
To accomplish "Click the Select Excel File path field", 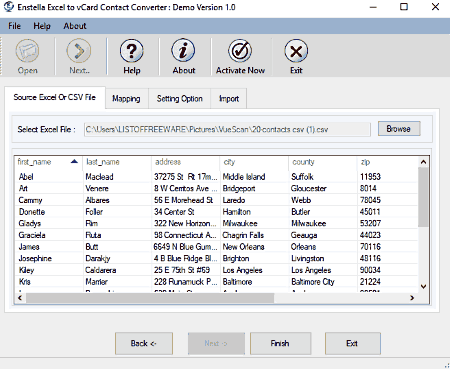I will coord(227,129).
